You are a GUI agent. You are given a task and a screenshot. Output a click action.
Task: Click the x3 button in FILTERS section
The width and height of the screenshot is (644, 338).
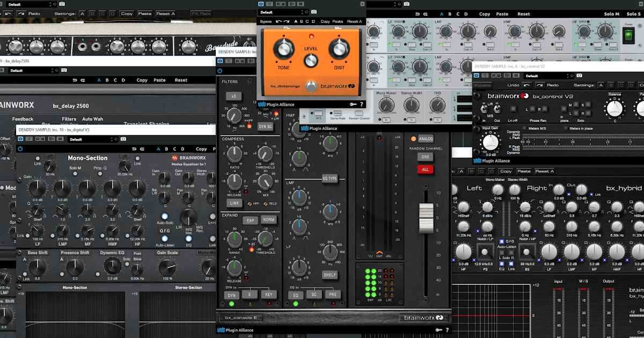point(234,96)
